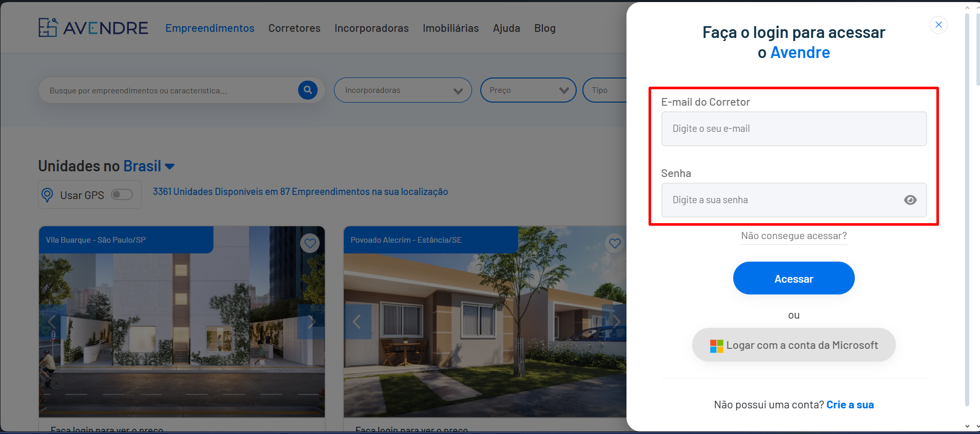Show next photo of Vila Buarque
The width and height of the screenshot is (980, 434).
click(311, 322)
